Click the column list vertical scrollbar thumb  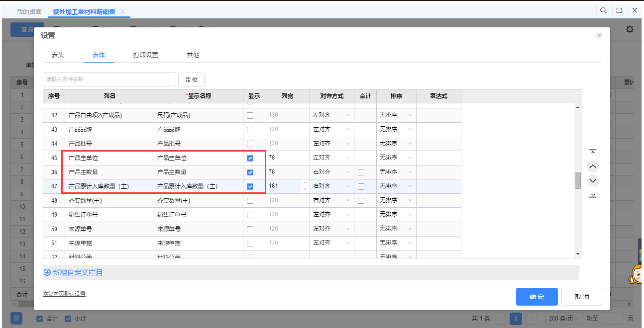pyautogui.click(x=578, y=180)
